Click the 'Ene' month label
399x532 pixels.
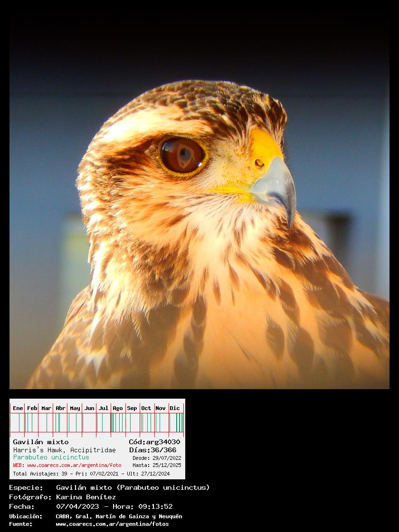pyautogui.click(x=18, y=408)
